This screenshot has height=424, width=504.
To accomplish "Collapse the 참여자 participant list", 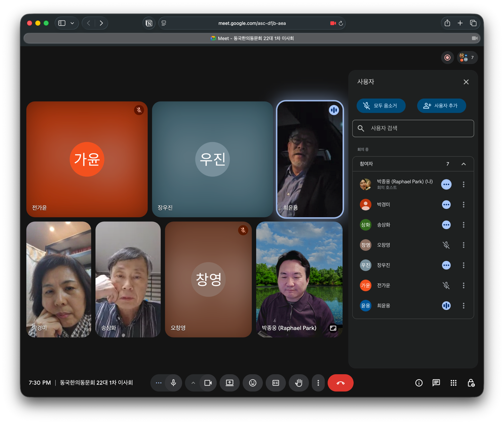I will [x=463, y=164].
